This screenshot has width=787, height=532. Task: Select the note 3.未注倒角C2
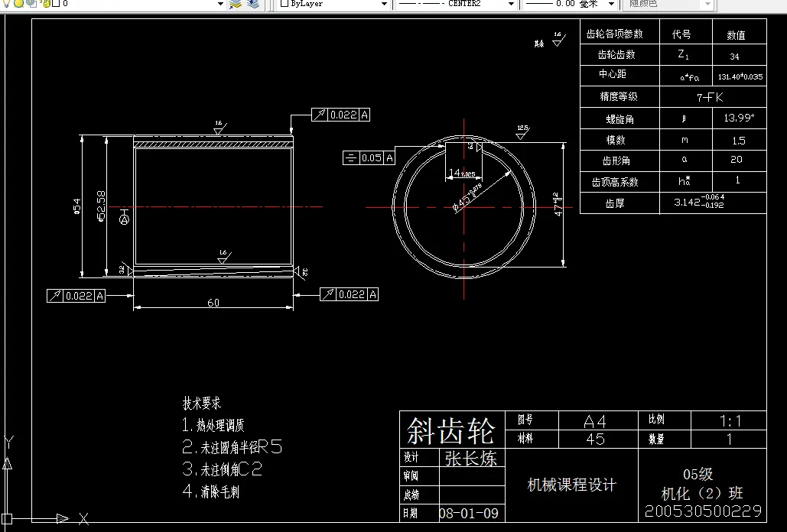pyautogui.click(x=223, y=469)
